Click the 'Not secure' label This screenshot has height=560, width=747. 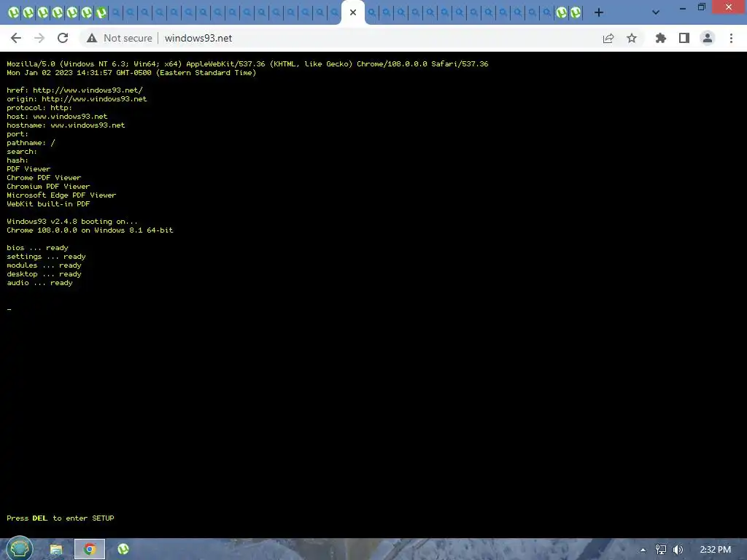128,38
